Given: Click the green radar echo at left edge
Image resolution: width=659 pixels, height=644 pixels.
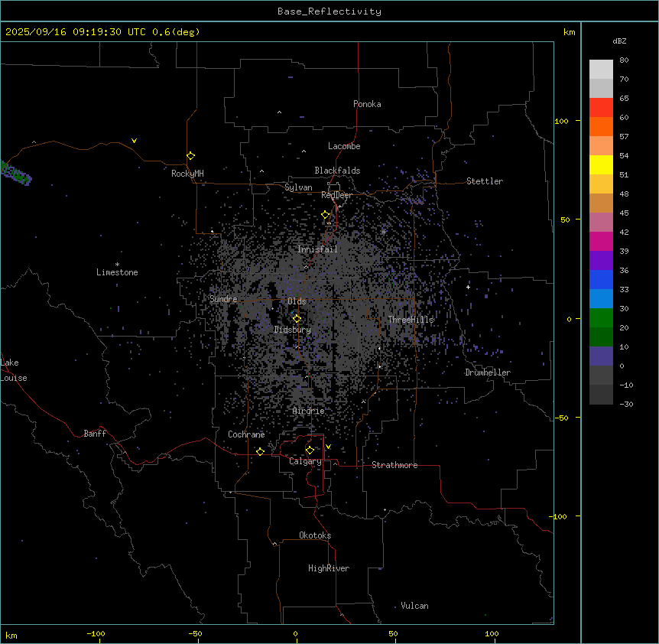Looking at the screenshot, I should (15, 174).
